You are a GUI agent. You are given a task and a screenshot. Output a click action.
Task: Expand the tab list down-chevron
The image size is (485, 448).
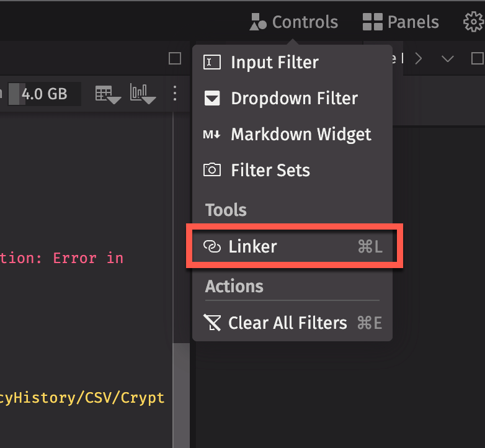pyautogui.click(x=448, y=59)
